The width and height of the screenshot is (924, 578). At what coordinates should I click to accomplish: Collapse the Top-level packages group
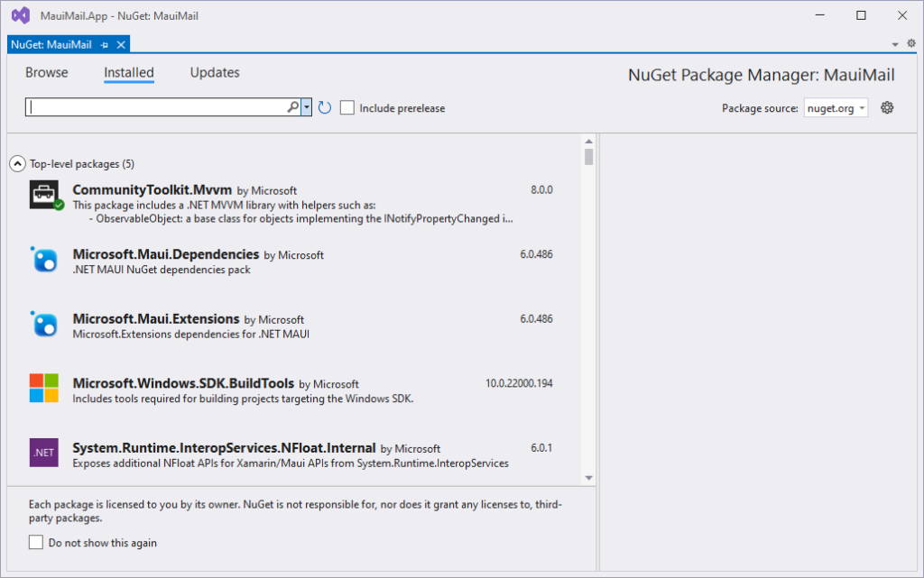point(16,164)
